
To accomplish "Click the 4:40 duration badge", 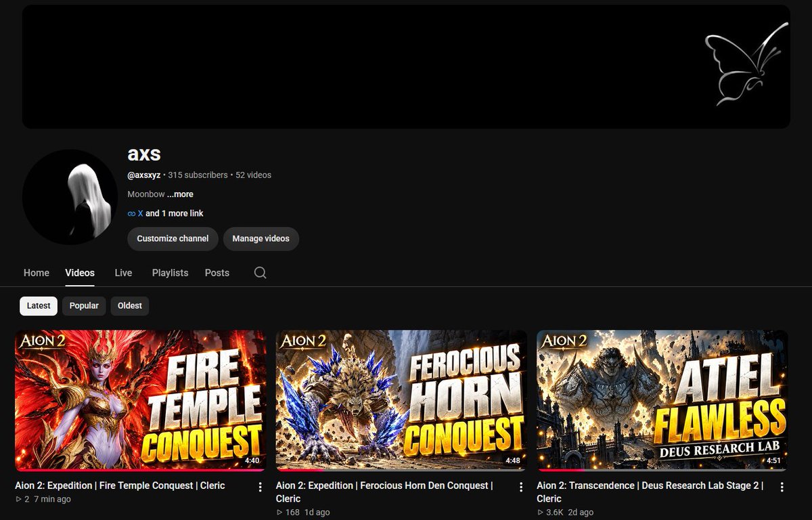I will tap(252, 460).
